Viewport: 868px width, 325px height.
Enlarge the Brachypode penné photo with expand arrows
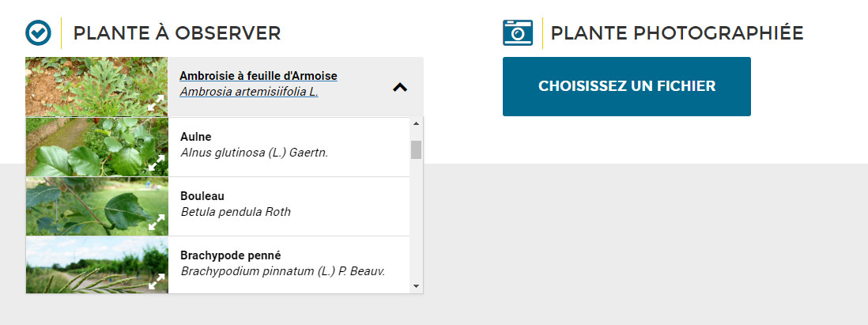click(x=157, y=282)
